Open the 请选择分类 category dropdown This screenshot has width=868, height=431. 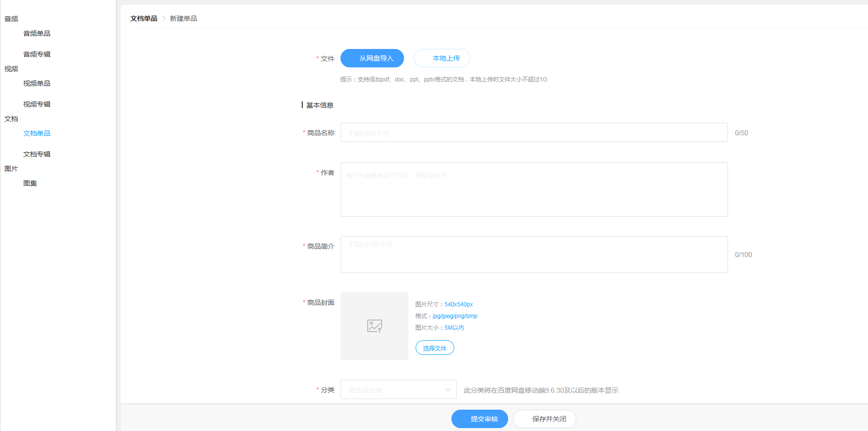tap(398, 389)
